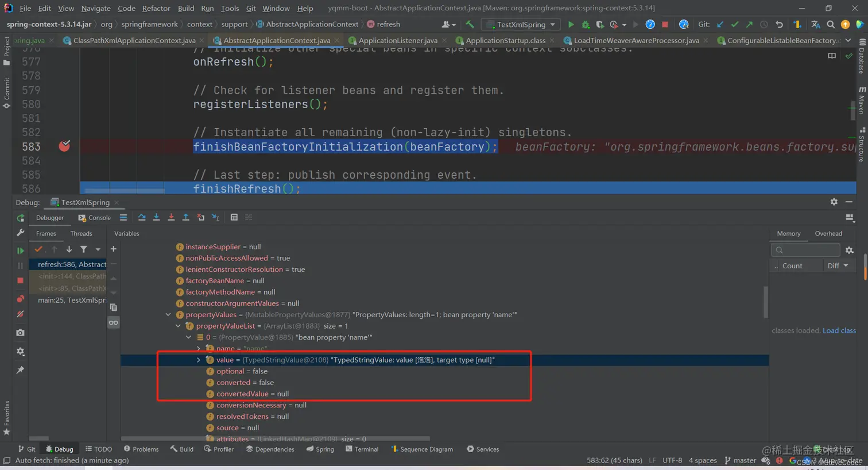
Task: Click Step Out icon in debugger toolbar
Action: click(186, 217)
